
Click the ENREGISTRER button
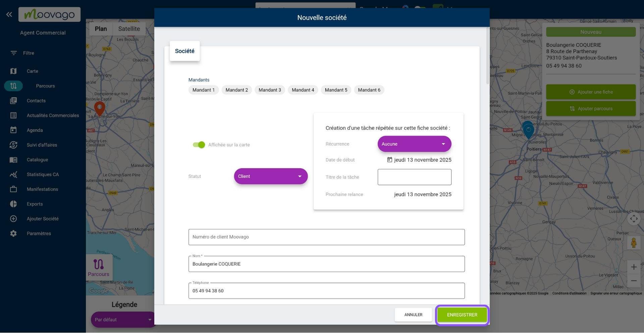tap(462, 315)
